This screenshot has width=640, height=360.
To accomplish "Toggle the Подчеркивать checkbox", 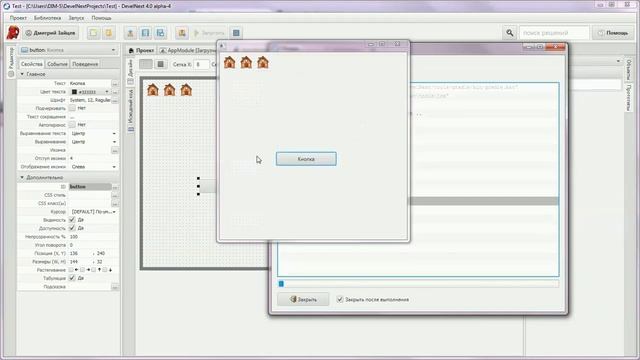I will 72,108.
